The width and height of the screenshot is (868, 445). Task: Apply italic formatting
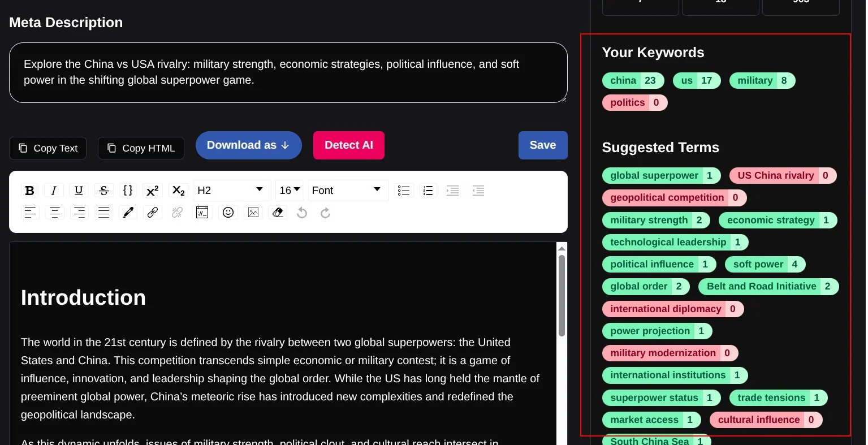[54, 191]
